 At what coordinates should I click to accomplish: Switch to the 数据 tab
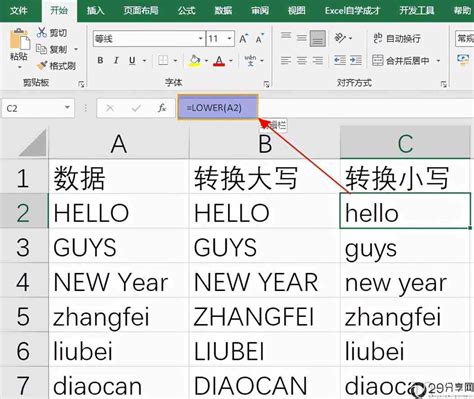coord(223,11)
